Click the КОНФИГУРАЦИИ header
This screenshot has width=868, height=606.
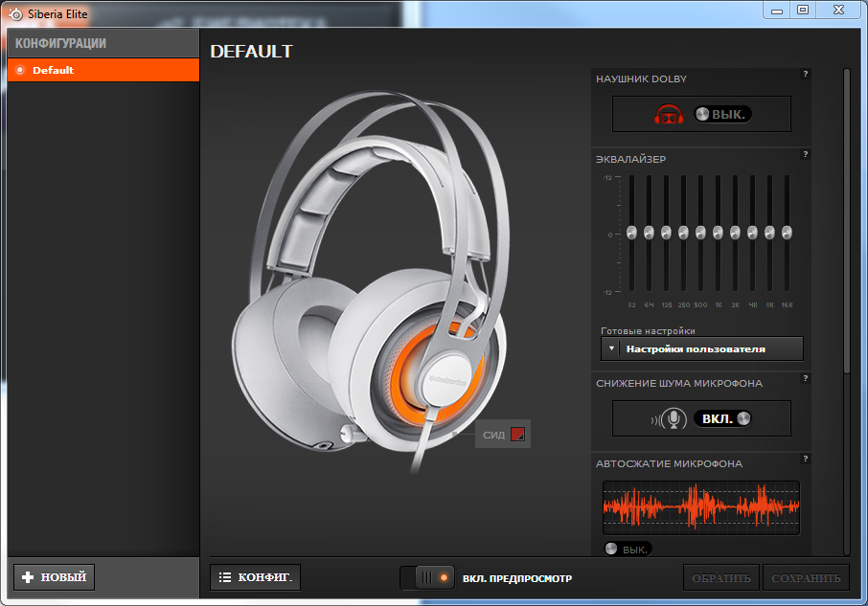click(61, 43)
